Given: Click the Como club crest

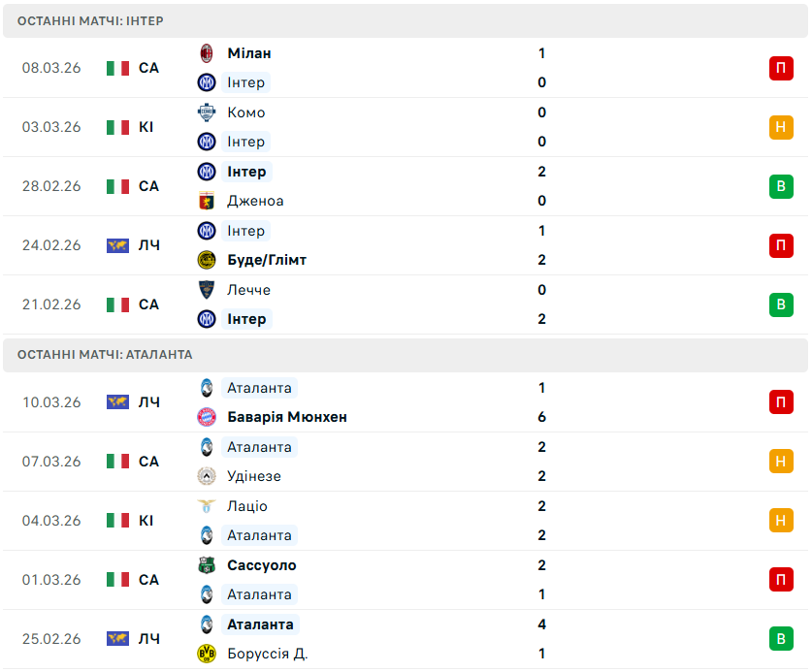Looking at the screenshot, I should 206,112.
